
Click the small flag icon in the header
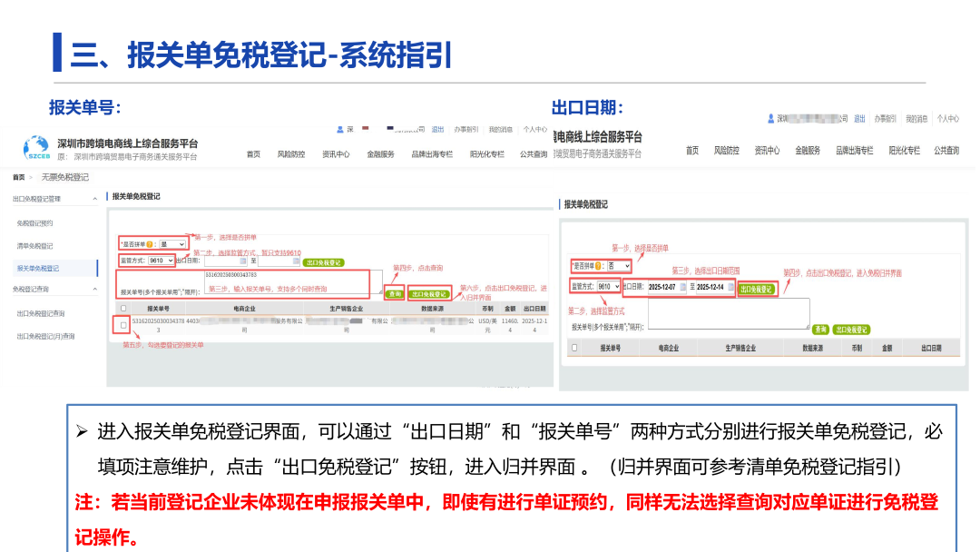click(365, 129)
